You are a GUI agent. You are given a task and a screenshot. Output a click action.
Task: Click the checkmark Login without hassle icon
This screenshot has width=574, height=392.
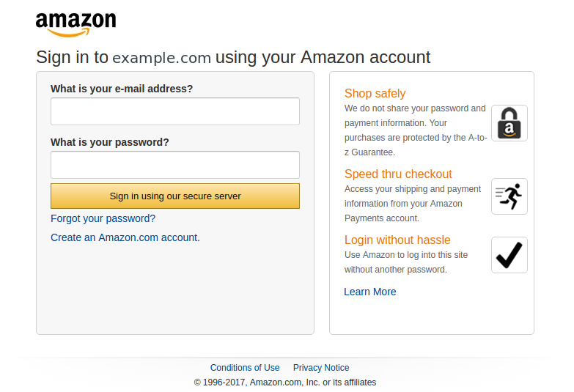(x=509, y=255)
